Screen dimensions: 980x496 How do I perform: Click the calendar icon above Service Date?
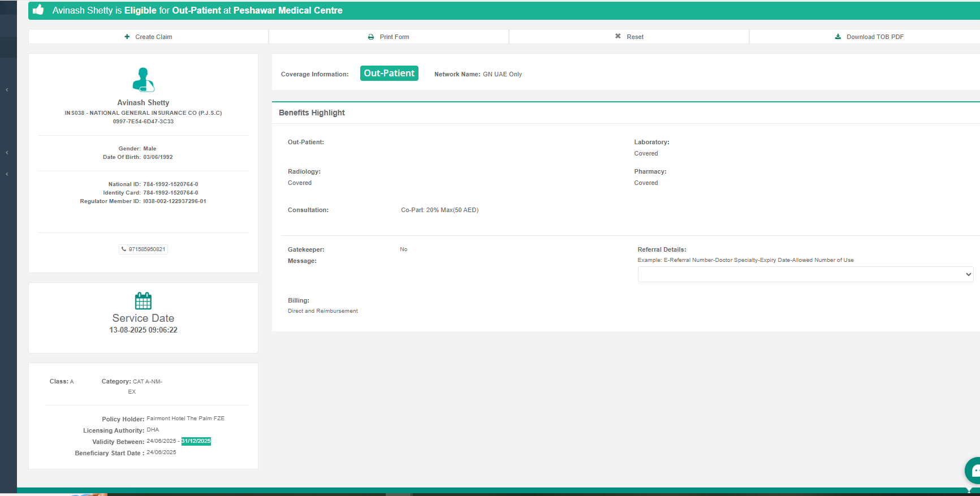[x=143, y=300]
